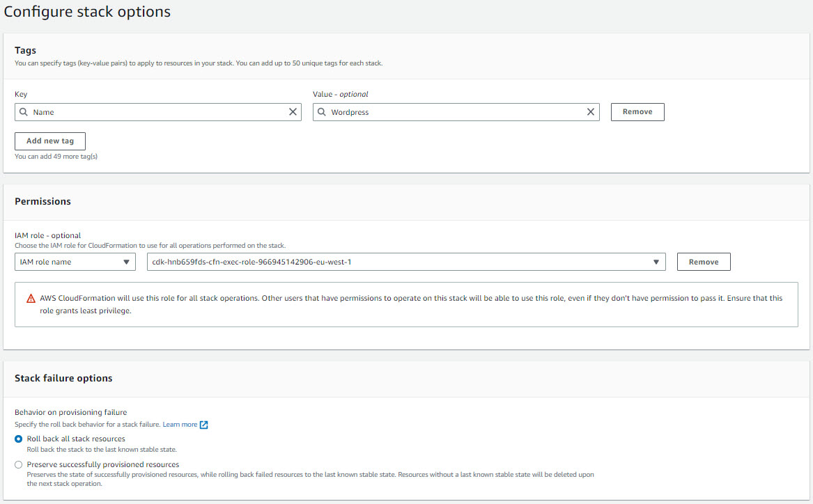This screenshot has width=813, height=504.
Task: Click into the tag Key input field
Action: [x=159, y=112]
